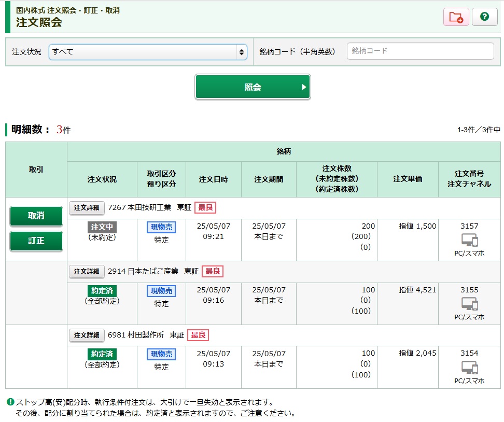Open 注文詳細 for 2914 日本たばこ産業
This screenshot has width=504, height=422.
point(87,271)
